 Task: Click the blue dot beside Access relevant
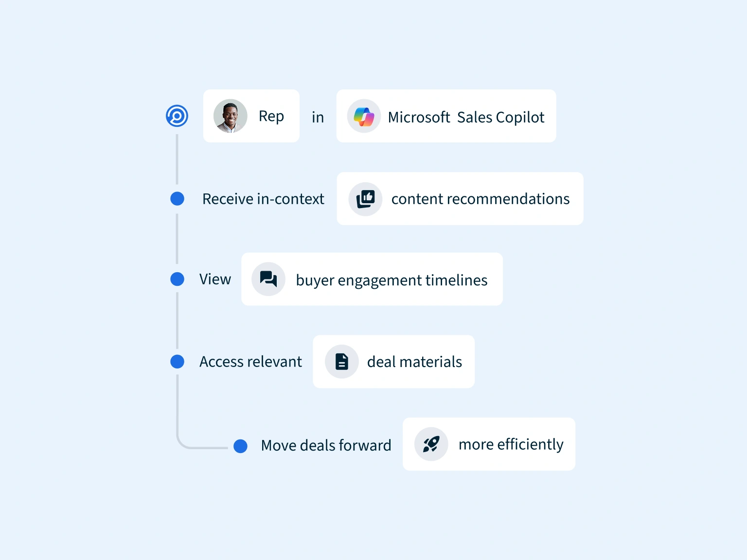point(178,362)
